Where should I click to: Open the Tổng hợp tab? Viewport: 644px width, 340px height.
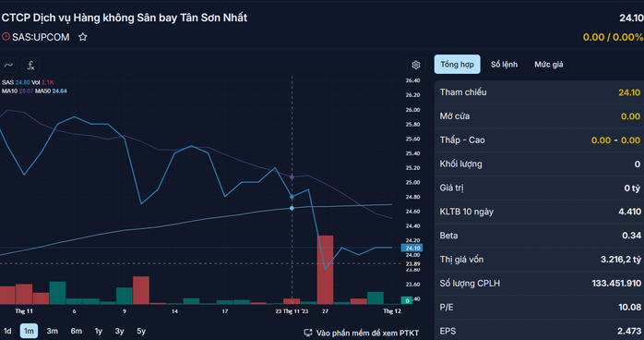(x=457, y=64)
